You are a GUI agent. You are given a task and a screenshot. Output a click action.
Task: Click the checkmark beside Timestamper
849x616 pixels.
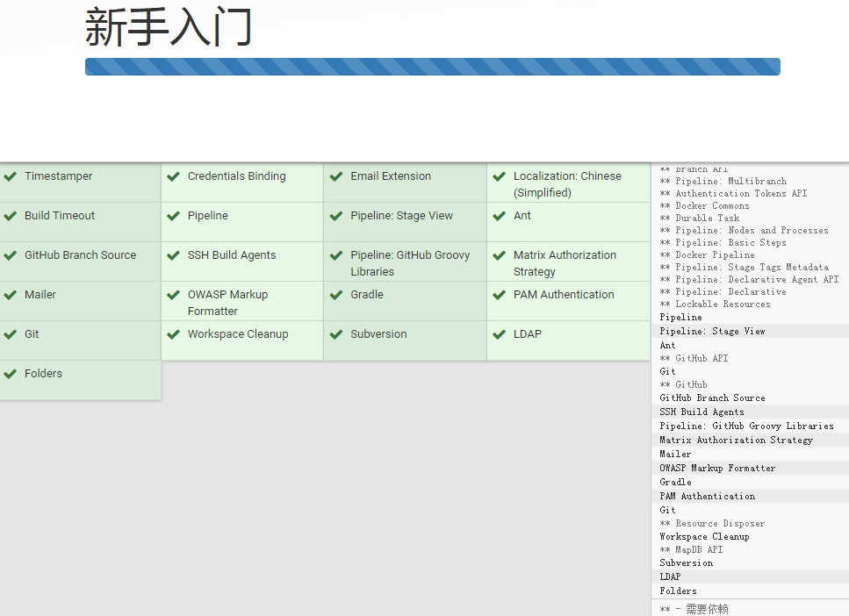(x=9, y=175)
